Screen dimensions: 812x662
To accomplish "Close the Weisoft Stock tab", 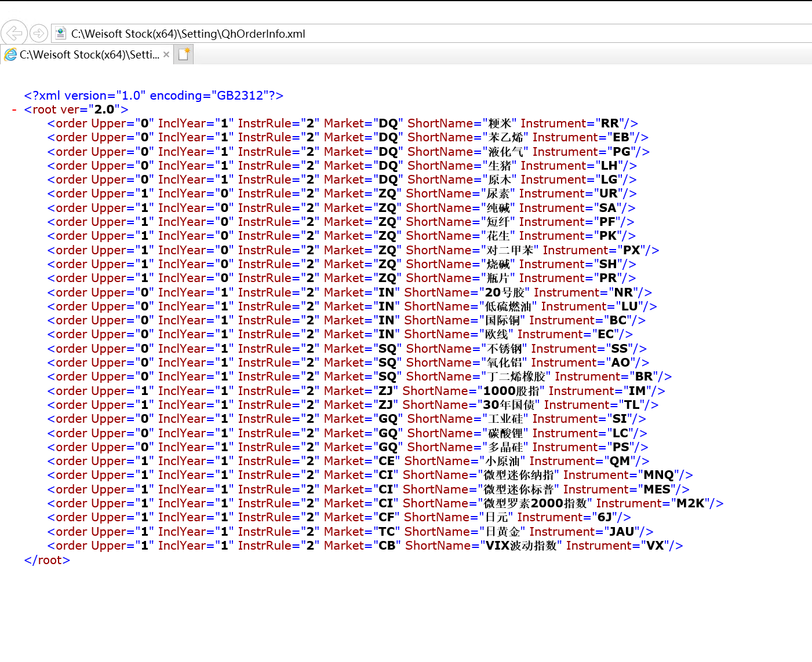I will click(166, 54).
